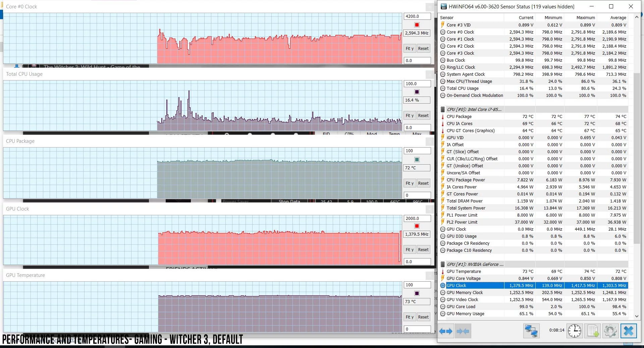Viewport: 644px width, 348px height.
Task: Select the Bus Clock row
Action: coord(533,60)
